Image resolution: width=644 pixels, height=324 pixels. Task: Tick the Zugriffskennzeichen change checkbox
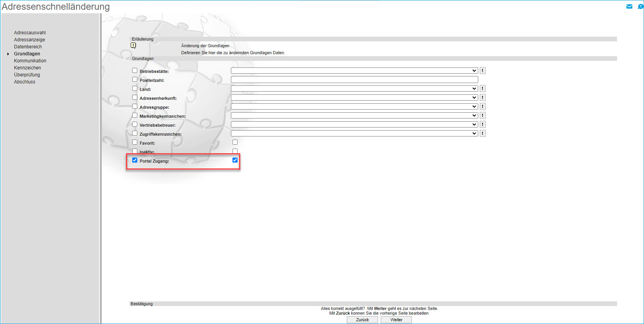(x=135, y=133)
